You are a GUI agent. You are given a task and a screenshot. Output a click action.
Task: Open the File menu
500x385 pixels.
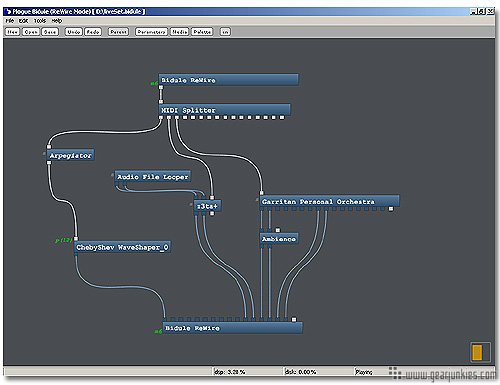pyautogui.click(x=10, y=21)
